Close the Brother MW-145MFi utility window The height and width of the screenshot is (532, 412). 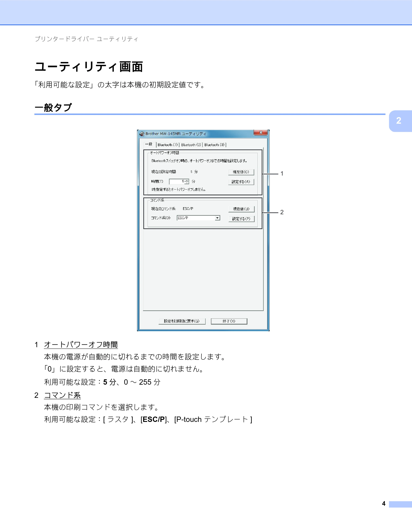coord(261,132)
